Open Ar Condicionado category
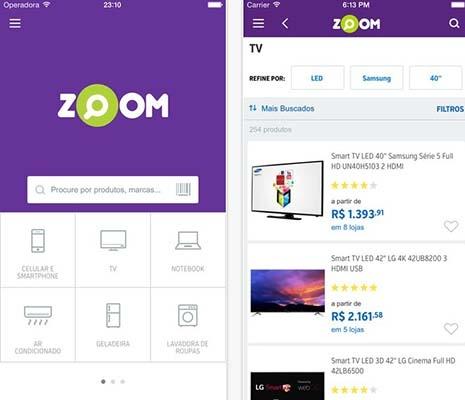The width and height of the screenshot is (465, 400). 38,325
